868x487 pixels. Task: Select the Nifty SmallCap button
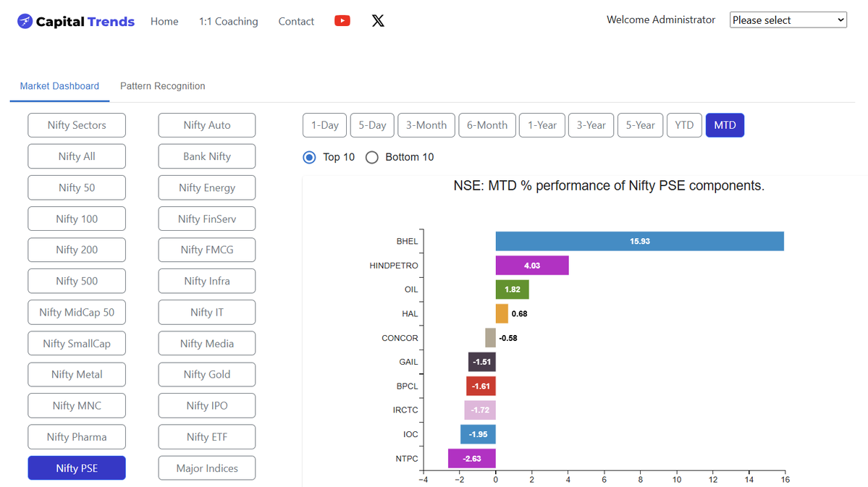[x=77, y=343]
